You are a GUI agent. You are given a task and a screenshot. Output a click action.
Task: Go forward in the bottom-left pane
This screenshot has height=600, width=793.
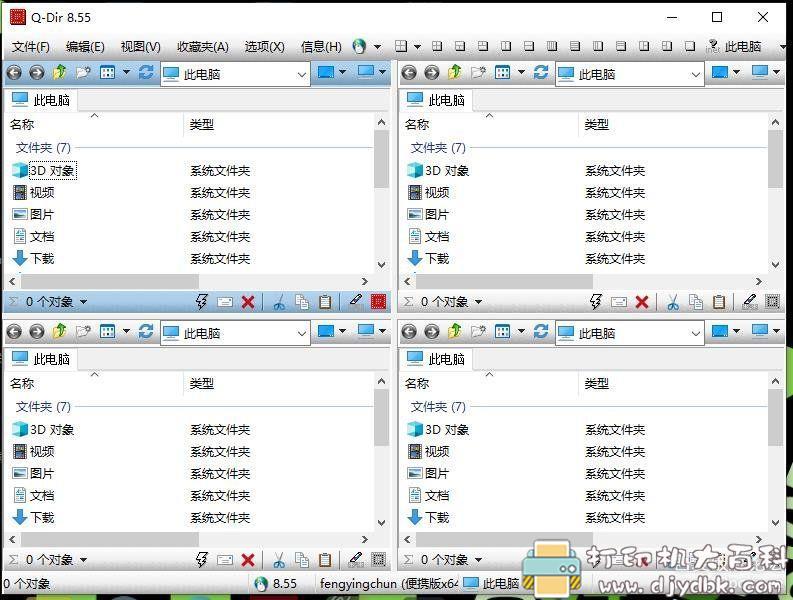[x=36, y=332]
